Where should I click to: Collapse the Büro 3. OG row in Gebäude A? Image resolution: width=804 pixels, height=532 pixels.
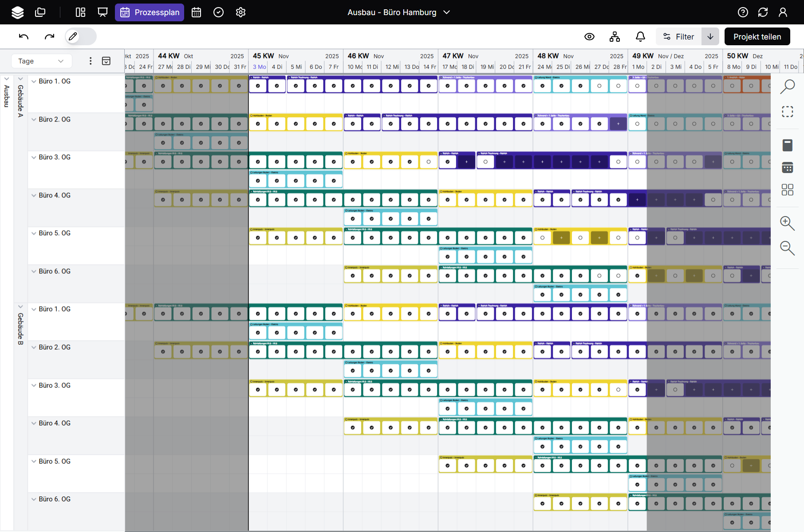[34, 158]
